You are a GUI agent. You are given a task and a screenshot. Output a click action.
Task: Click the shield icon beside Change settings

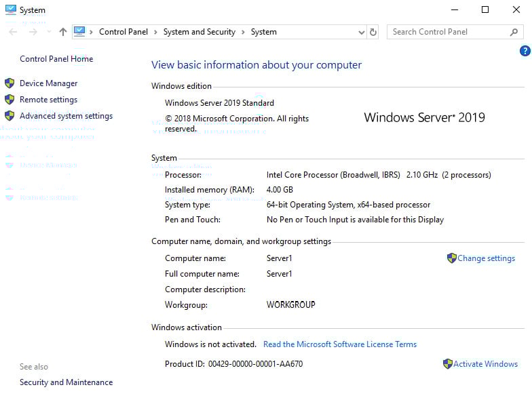point(452,258)
